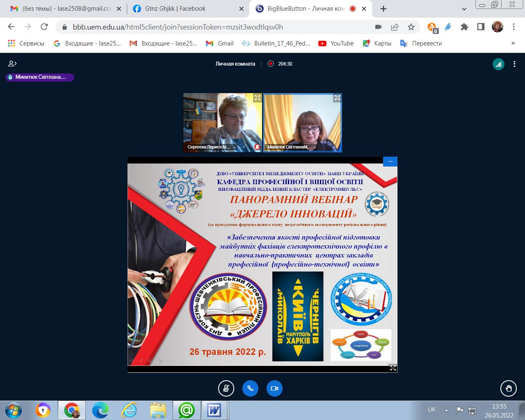Open the orange extension with badge
The height and width of the screenshot is (420, 525).
click(432, 27)
